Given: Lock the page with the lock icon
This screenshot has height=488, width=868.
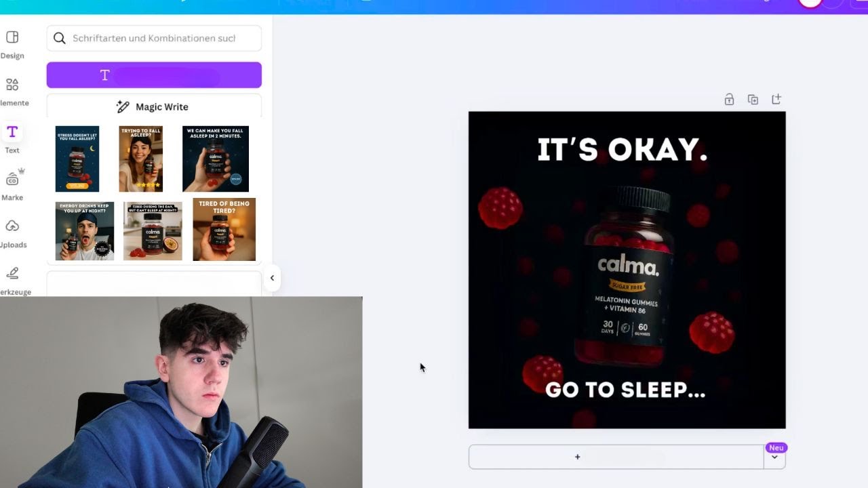Looking at the screenshot, I should (729, 100).
